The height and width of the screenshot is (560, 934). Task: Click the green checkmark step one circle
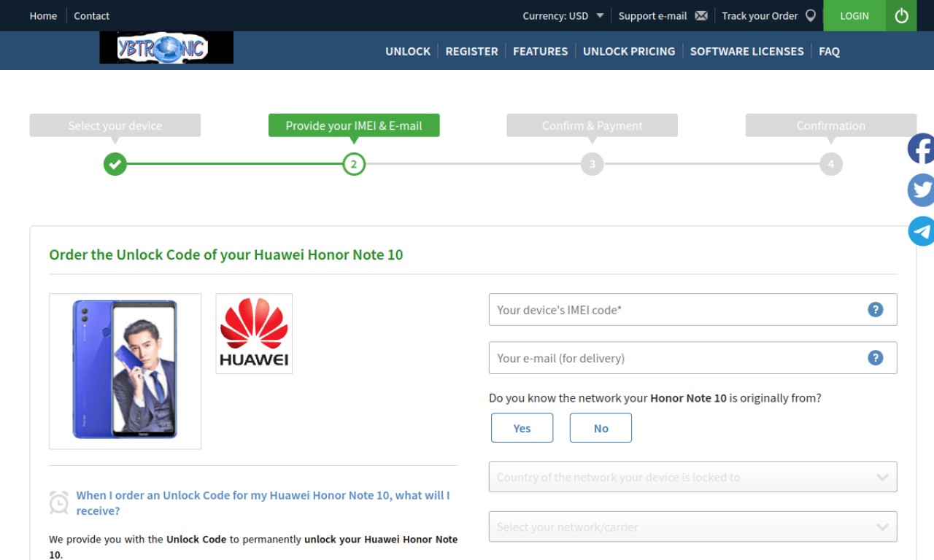coord(115,164)
